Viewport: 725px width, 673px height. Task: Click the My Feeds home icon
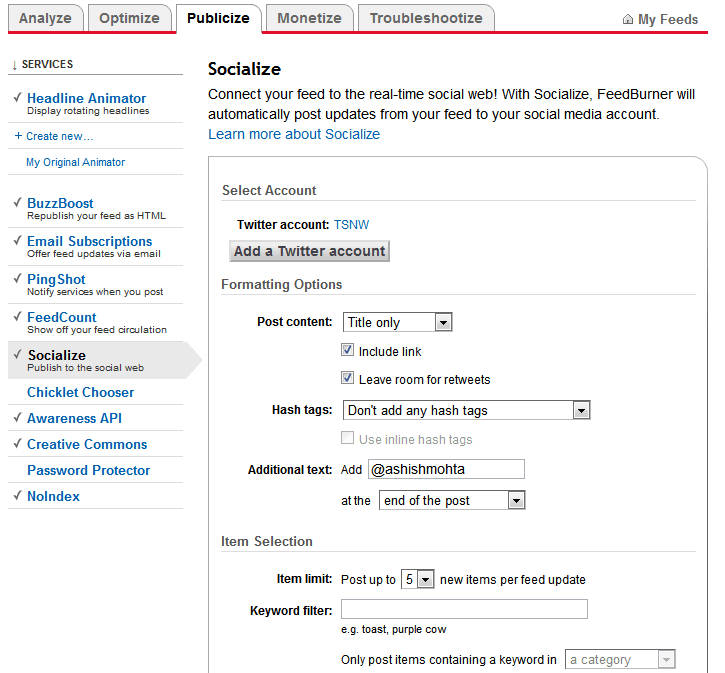(x=627, y=19)
